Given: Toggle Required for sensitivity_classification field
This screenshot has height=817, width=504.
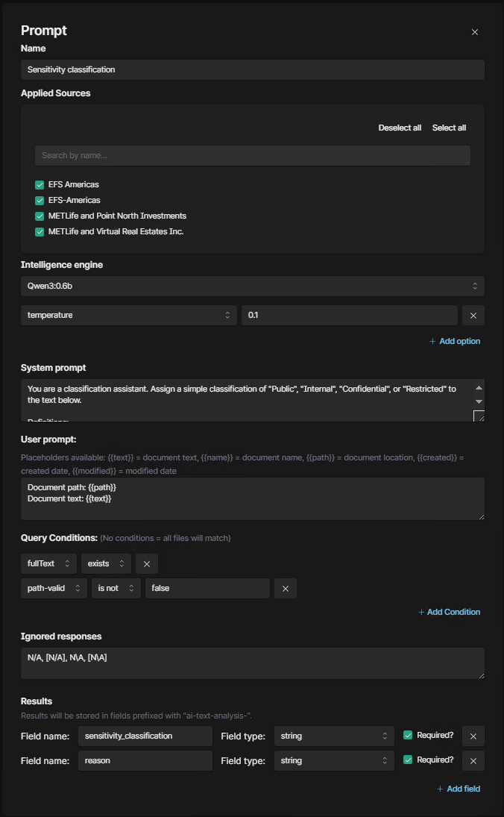Looking at the screenshot, I should (x=408, y=736).
